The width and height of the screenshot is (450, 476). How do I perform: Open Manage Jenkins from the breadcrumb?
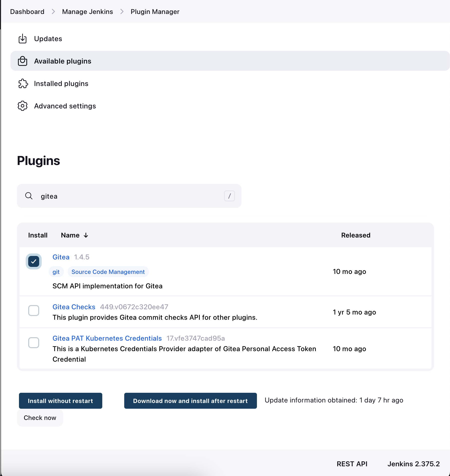point(87,11)
